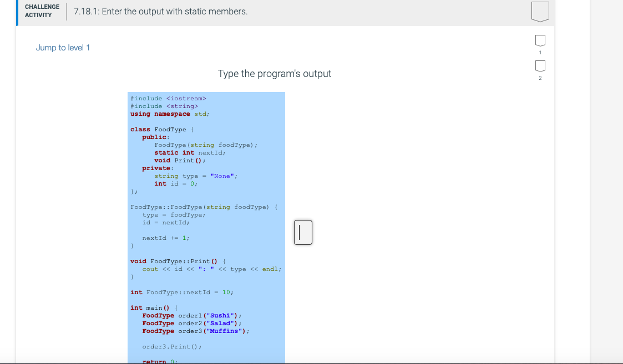Click the large activity completion chevron at top
Viewport: 623px width, 364px height.
point(540,13)
